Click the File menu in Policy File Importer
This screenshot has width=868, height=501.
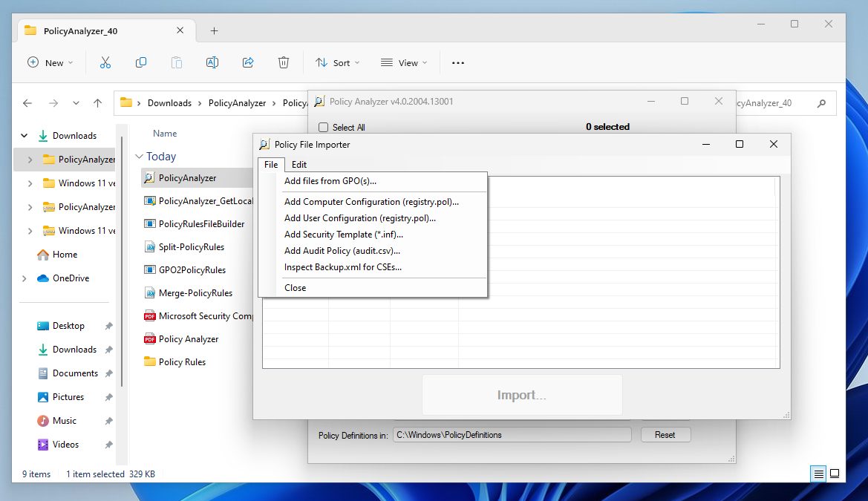pyautogui.click(x=271, y=165)
